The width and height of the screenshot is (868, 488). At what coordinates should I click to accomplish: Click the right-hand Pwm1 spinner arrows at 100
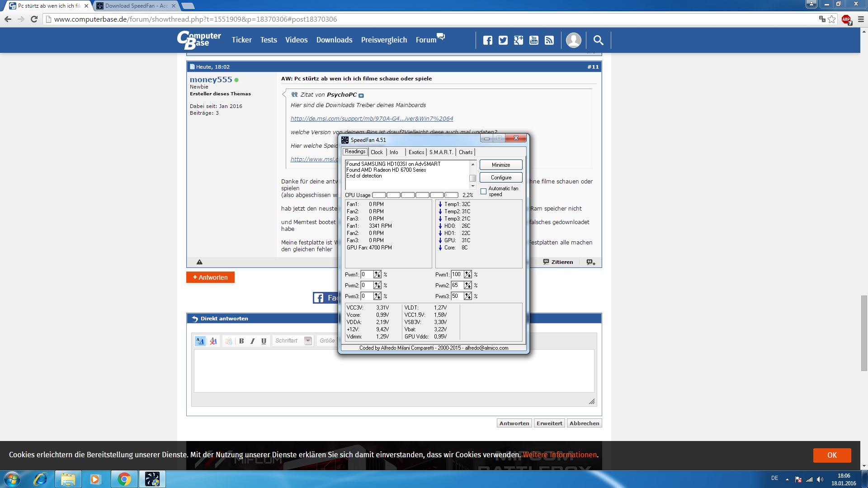(468, 274)
